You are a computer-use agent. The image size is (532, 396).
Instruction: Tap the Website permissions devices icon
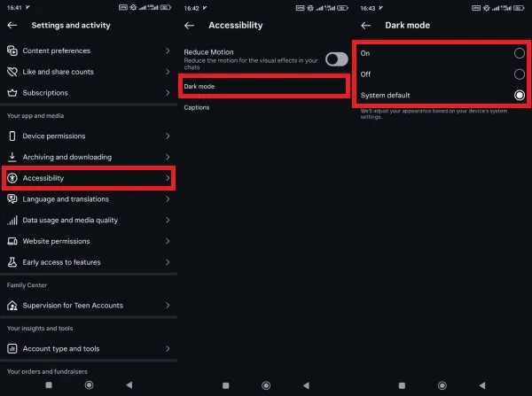pos(12,241)
